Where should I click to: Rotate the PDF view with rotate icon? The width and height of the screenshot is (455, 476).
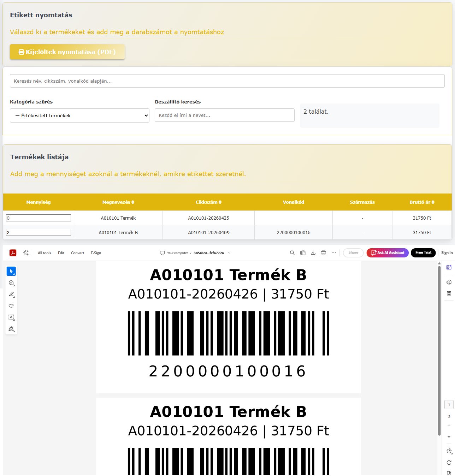[x=449, y=463]
